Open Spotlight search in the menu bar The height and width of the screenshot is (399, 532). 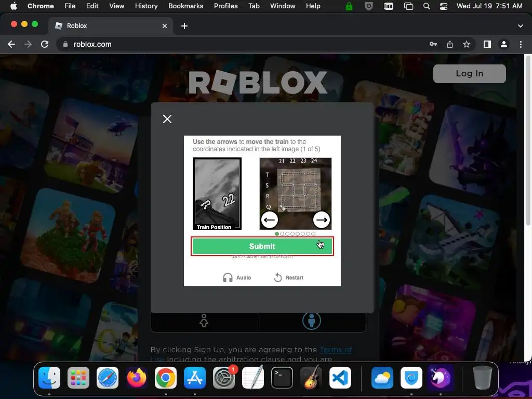coord(427,6)
